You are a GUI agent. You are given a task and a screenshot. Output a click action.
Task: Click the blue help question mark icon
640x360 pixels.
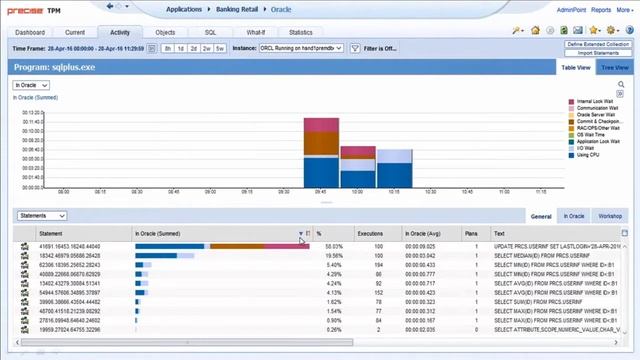tap(629, 30)
